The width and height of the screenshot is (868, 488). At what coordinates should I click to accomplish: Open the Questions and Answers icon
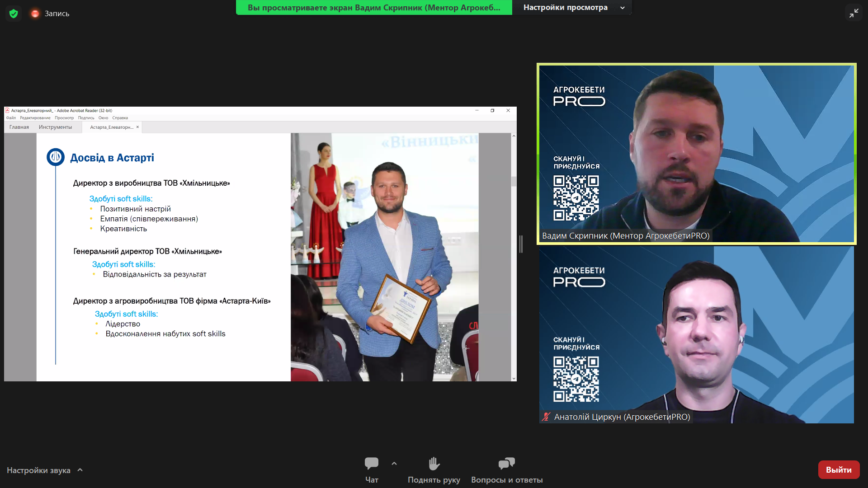[506, 464]
